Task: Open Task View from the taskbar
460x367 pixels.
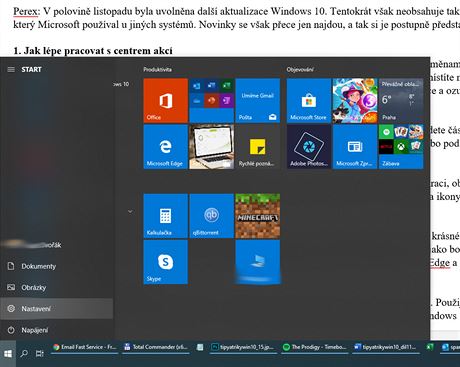Action: [x=40, y=353]
